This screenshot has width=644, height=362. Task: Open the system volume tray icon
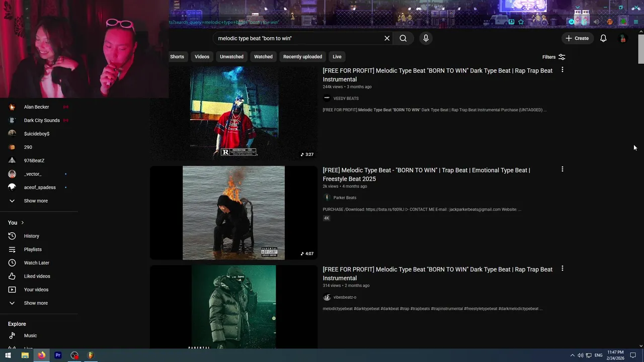tap(580, 355)
